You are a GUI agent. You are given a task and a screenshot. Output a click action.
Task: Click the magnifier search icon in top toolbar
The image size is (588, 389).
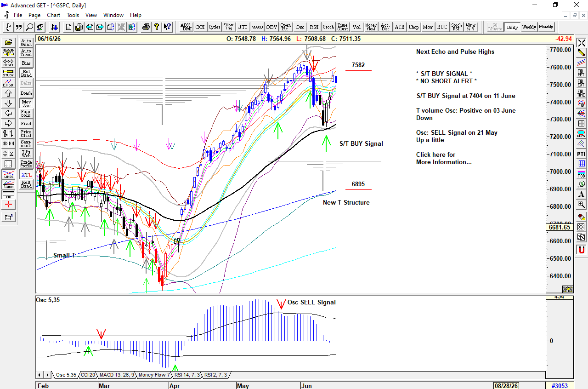29,27
